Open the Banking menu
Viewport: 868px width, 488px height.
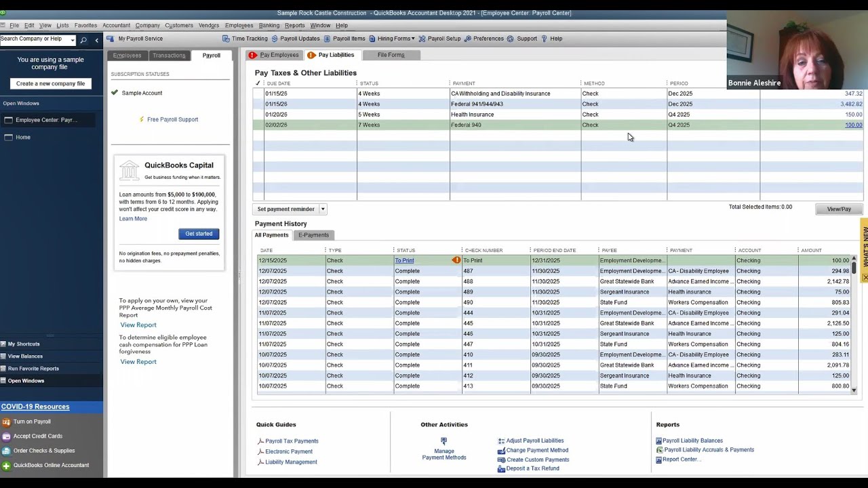point(269,25)
